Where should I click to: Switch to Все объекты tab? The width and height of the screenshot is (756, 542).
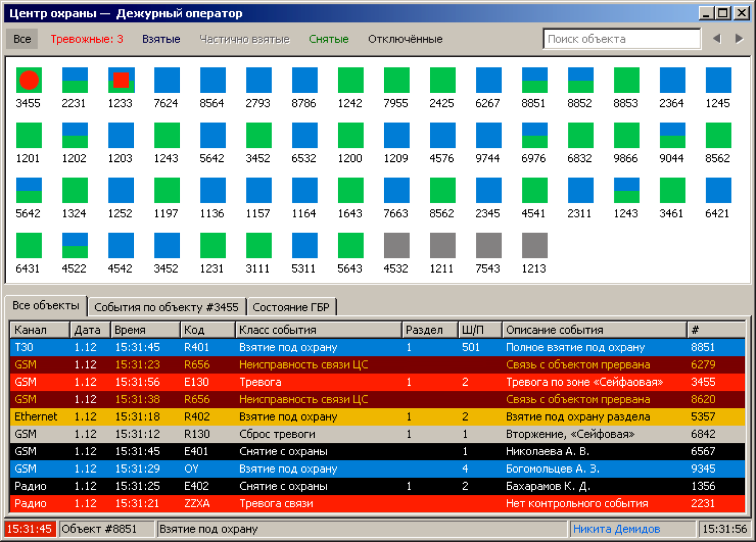coord(46,306)
